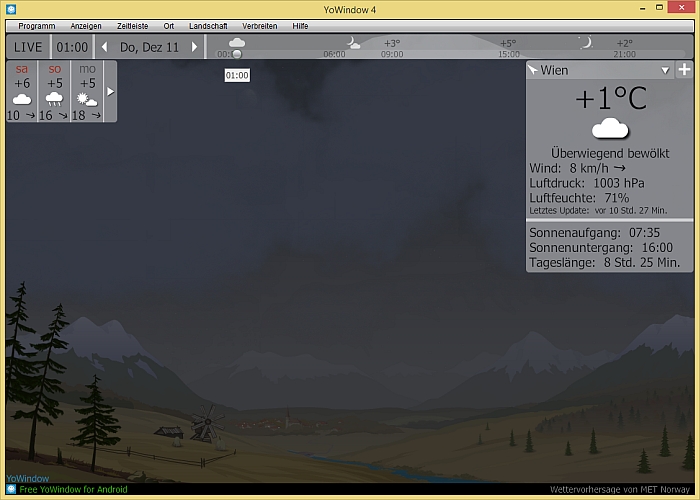Click Tageslänge: 8 Std. 25 Min.
The width and height of the screenshot is (700, 500).
point(604,262)
